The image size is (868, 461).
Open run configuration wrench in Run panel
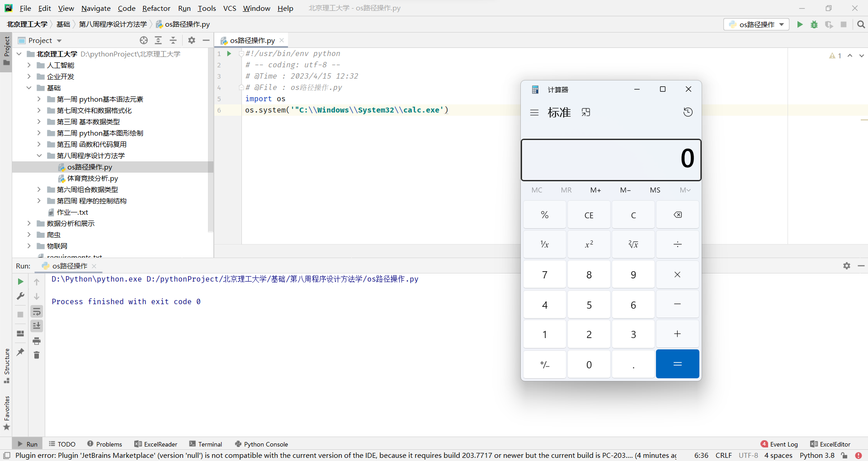(x=20, y=296)
